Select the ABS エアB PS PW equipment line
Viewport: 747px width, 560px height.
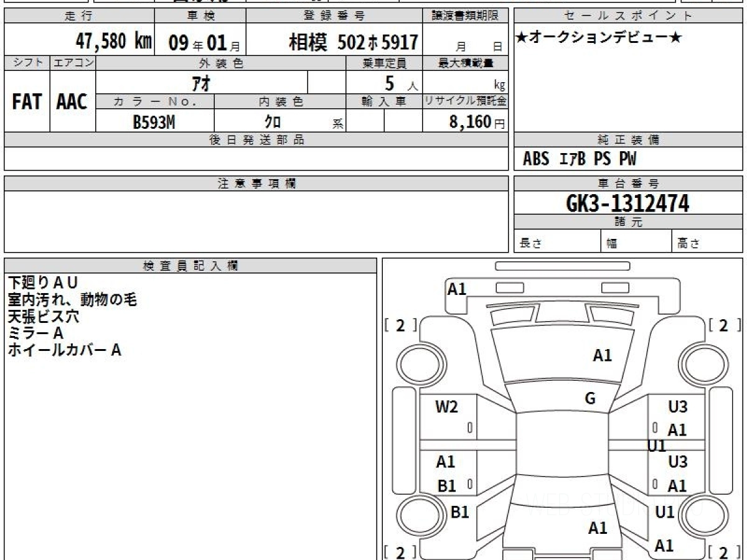580,159
